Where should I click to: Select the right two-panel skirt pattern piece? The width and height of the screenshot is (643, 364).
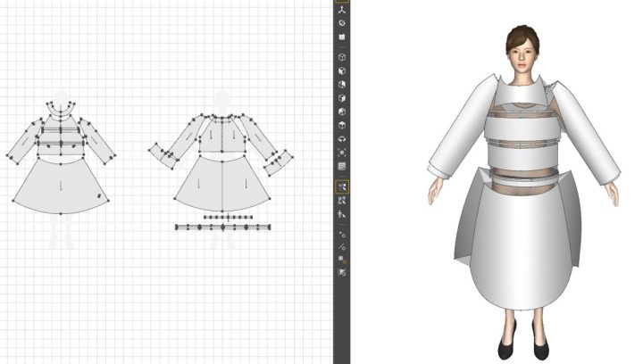tap(220, 186)
